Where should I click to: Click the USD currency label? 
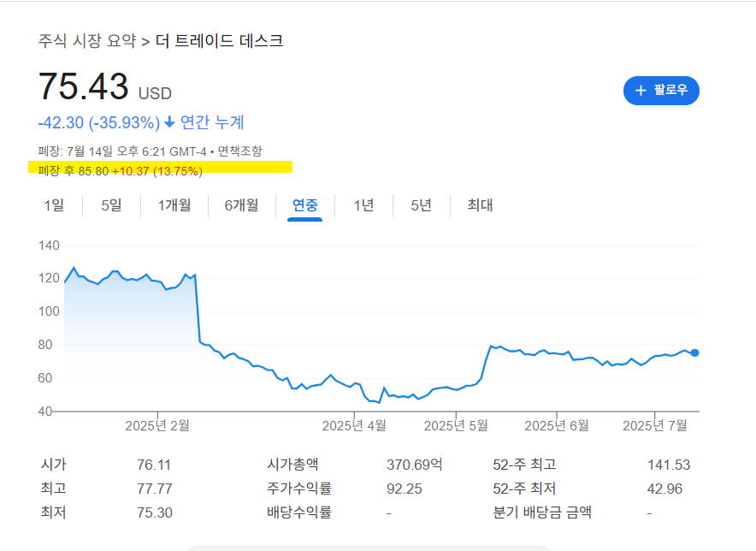155,93
